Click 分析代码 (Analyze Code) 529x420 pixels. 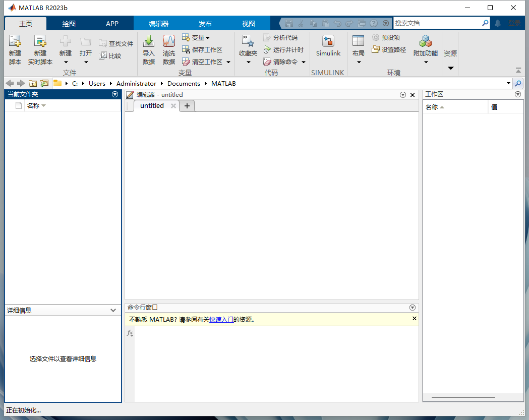tap(281, 37)
